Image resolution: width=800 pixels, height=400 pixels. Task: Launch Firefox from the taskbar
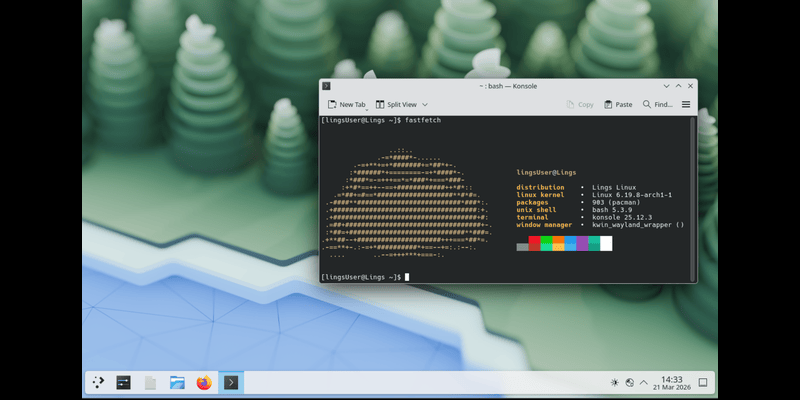click(204, 382)
